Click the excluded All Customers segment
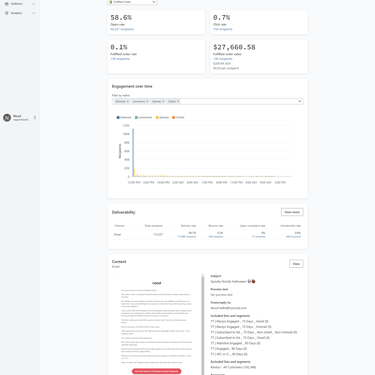This screenshot has width=375, height=375. click(x=233, y=367)
